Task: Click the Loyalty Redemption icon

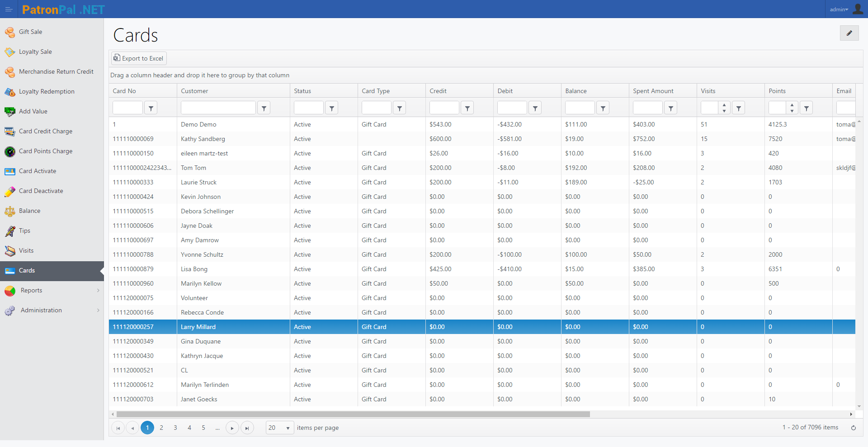Action: click(10, 92)
